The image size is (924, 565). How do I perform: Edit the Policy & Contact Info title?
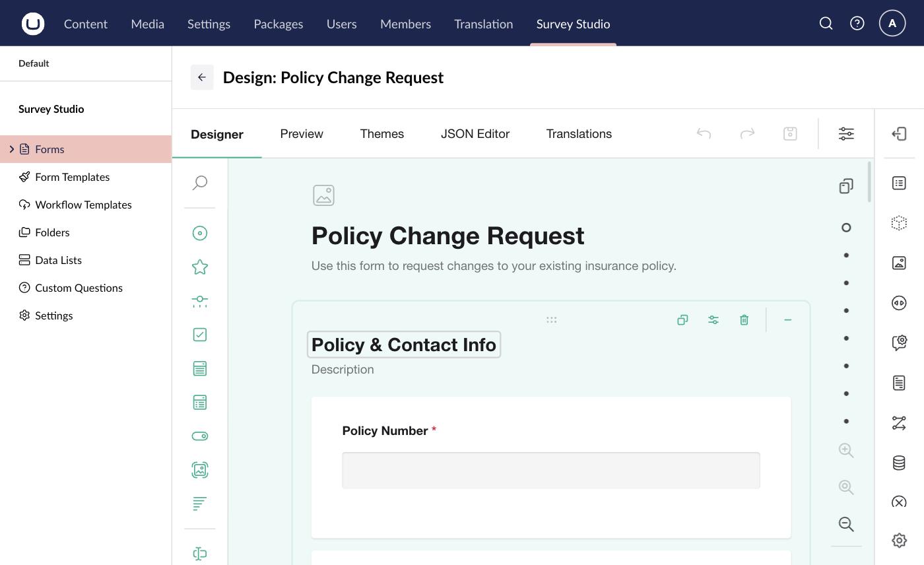point(404,345)
